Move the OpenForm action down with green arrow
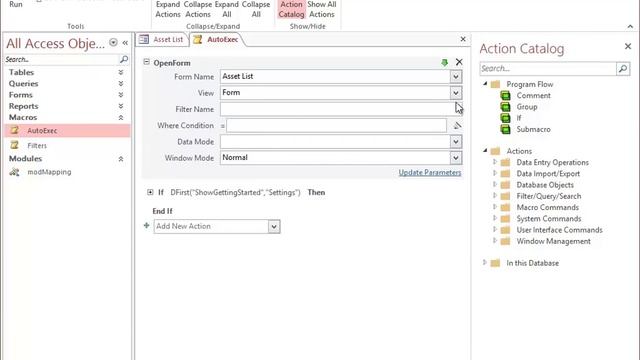Screen dimensions: 640x360 click(x=444, y=62)
